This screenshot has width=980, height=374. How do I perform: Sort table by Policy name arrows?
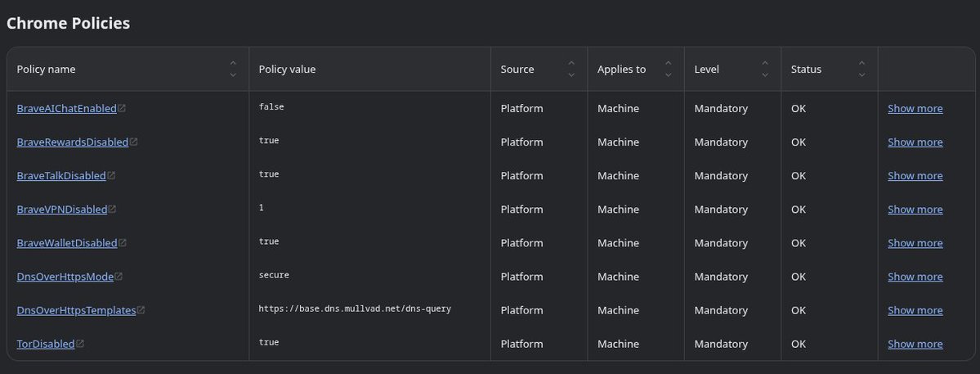(233, 69)
